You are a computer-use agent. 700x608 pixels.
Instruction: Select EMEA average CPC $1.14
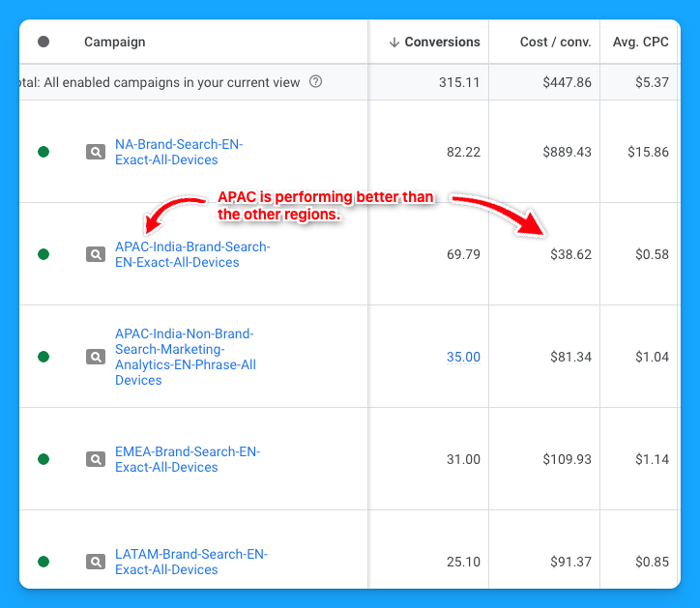[x=653, y=459]
